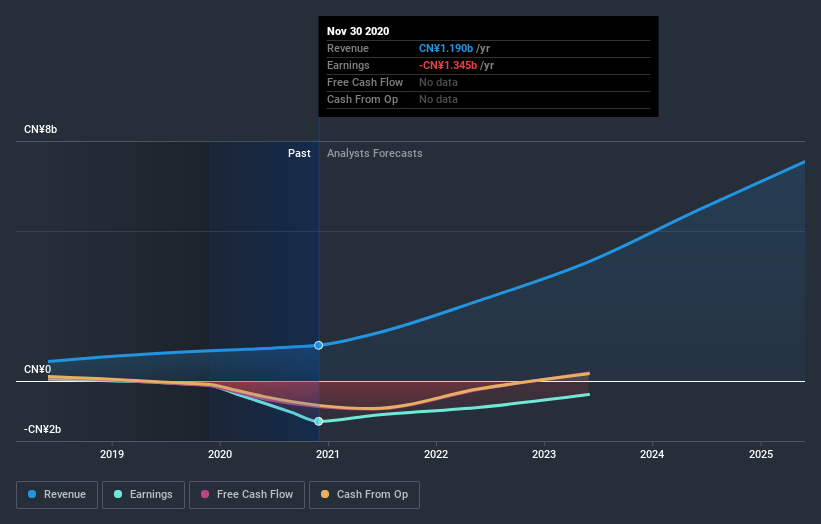Viewport: 821px width, 524px height.
Task: Click the 'Earnings' row label in tooltip
Action: (x=348, y=65)
